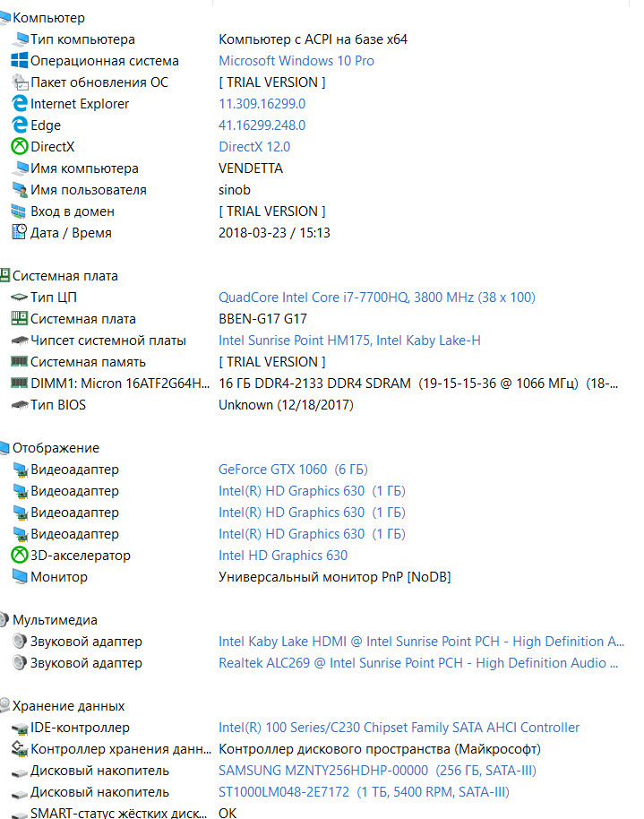Viewport: 644px width, 819px height.
Task: Click the user icon next to Имя пользователя
Action: tap(20, 190)
